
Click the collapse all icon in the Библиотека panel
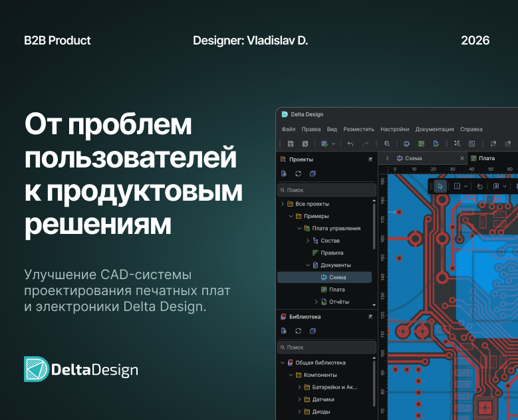coord(313,331)
